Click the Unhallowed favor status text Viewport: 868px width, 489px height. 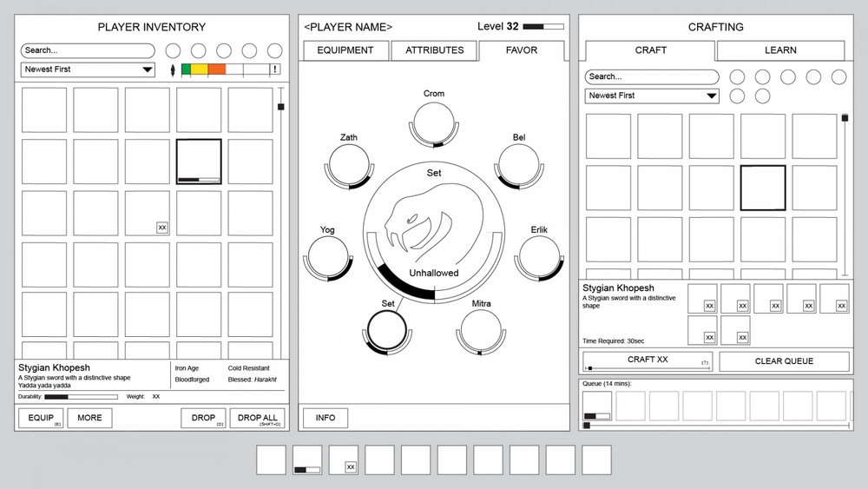click(x=434, y=273)
